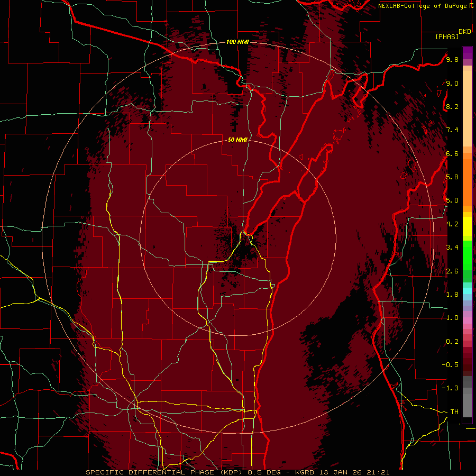Image resolution: width=476 pixels, height=476 pixels.
Task: Click the "DKD" label above the legend
Action: (x=465, y=32)
